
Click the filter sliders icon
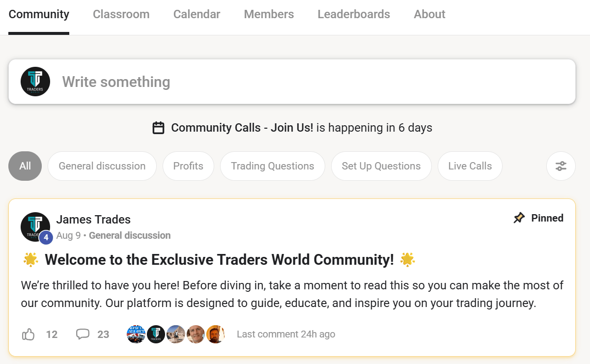click(x=561, y=166)
